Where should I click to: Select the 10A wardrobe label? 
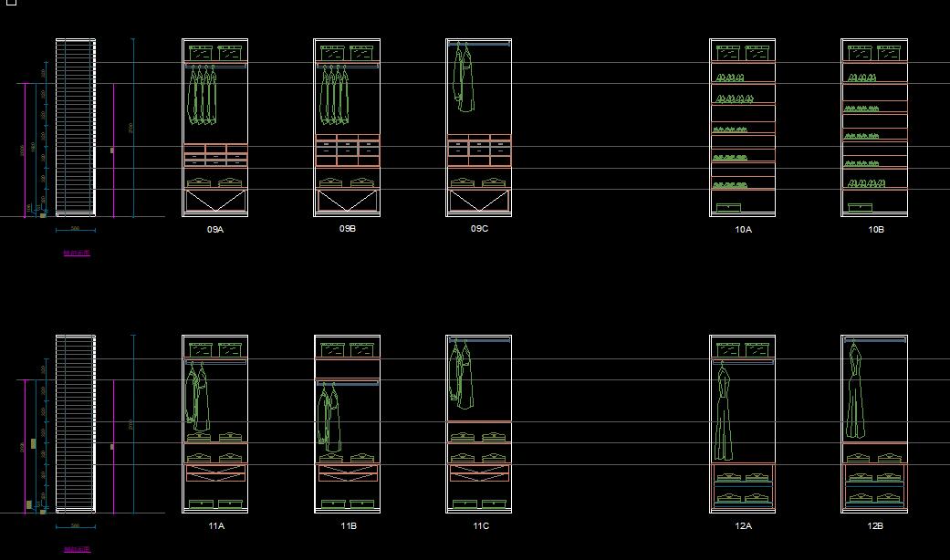coord(744,230)
